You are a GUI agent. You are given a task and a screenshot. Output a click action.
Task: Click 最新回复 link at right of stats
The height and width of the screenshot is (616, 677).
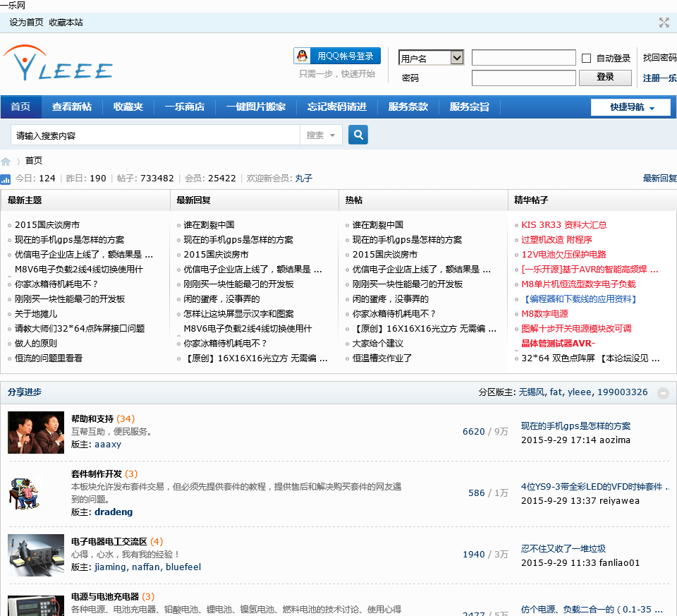click(x=660, y=179)
